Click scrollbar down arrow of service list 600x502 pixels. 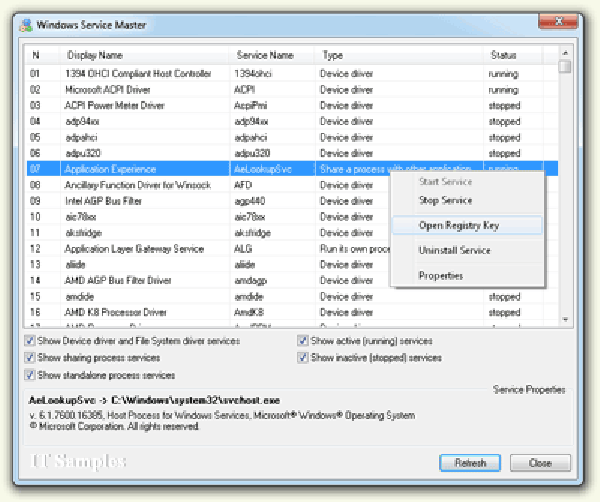click(x=565, y=319)
